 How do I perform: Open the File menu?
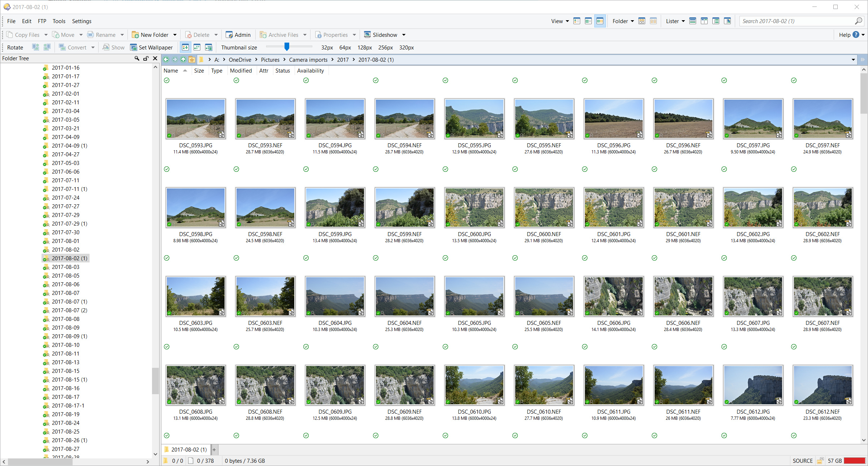click(x=11, y=21)
